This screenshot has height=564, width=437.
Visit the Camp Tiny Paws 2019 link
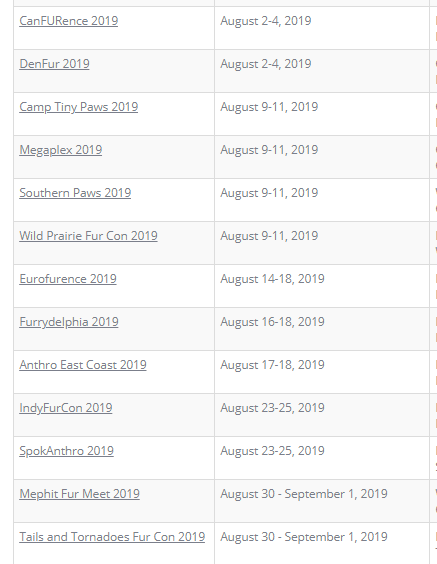click(78, 107)
